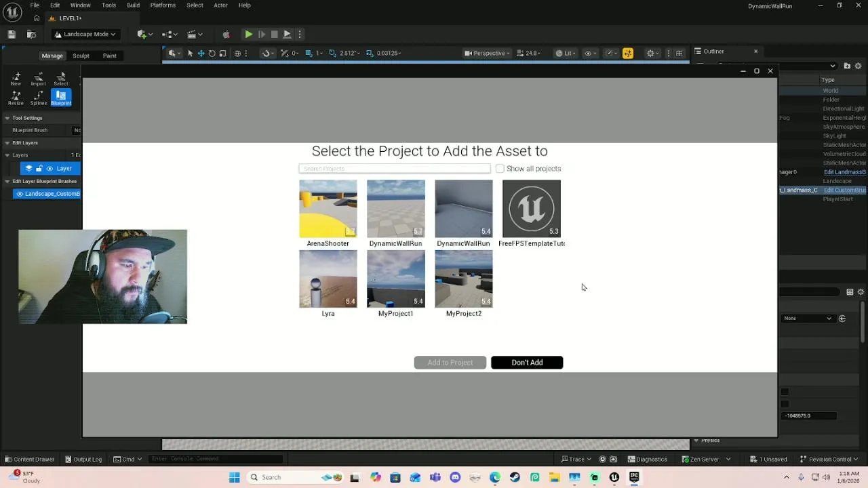Open the Build menu

(x=133, y=5)
